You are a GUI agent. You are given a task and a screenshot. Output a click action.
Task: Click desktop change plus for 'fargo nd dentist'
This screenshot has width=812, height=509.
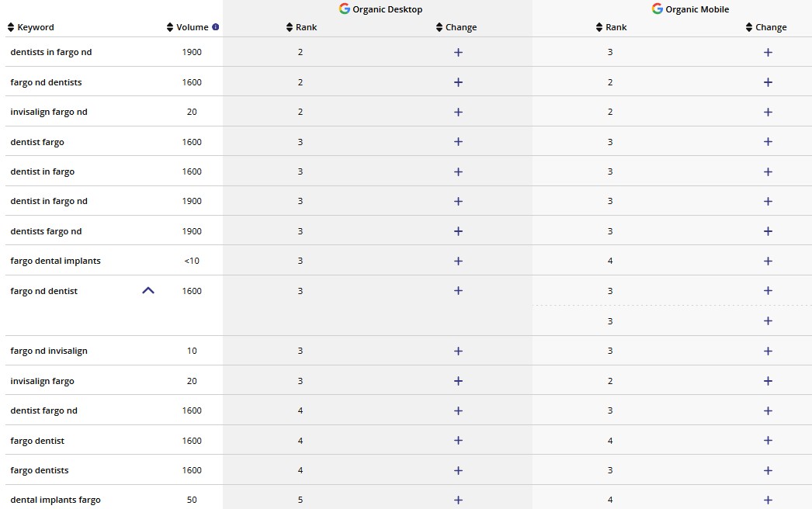click(458, 290)
